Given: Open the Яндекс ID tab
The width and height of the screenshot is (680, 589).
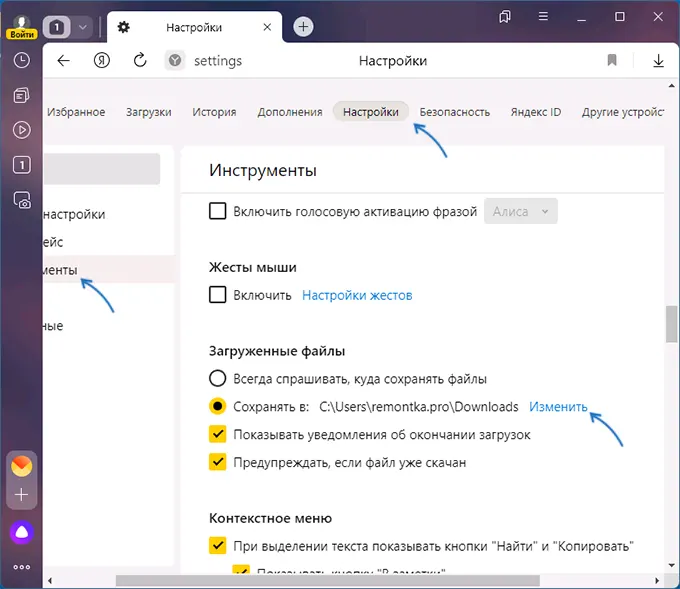Looking at the screenshot, I should [536, 112].
